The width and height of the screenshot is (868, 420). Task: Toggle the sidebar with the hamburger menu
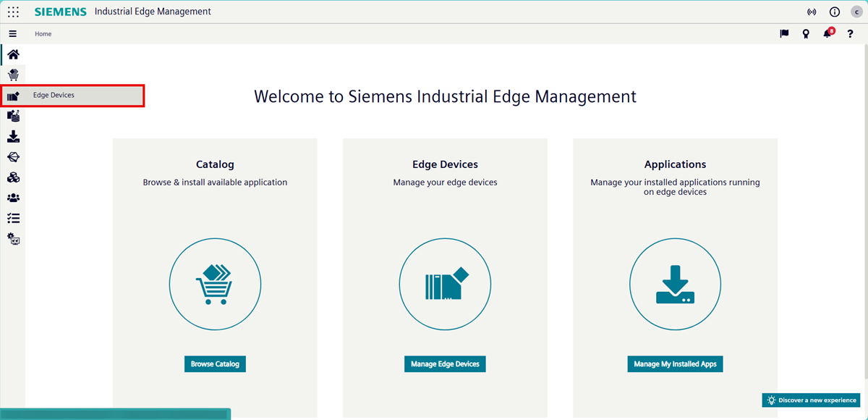pyautogui.click(x=13, y=33)
